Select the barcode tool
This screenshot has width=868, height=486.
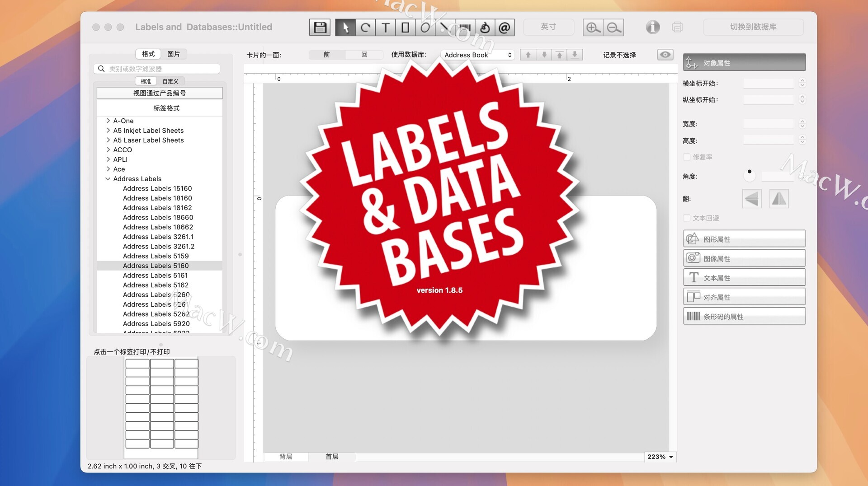click(465, 28)
